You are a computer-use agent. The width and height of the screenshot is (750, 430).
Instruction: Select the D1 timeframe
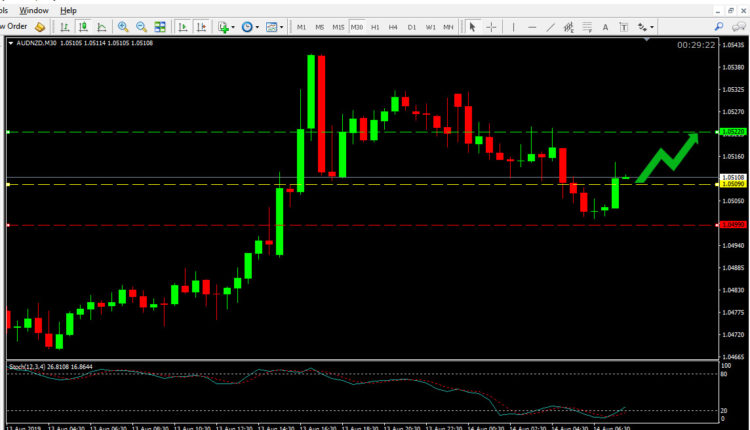(x=412, y=27)
